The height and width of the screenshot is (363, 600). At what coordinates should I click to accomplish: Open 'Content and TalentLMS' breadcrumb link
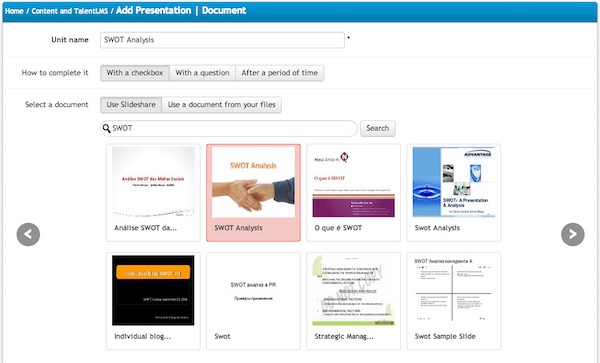pyautogui.click(x=70, y=11)
